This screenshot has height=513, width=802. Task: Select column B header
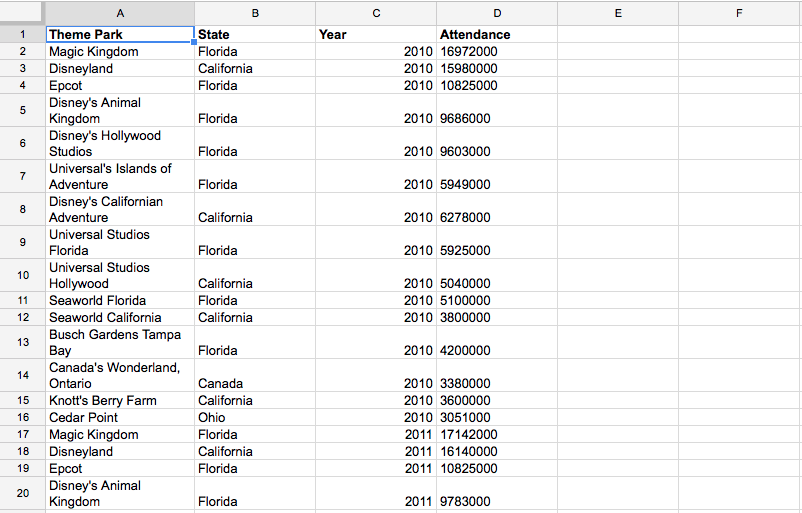(255, 13)
